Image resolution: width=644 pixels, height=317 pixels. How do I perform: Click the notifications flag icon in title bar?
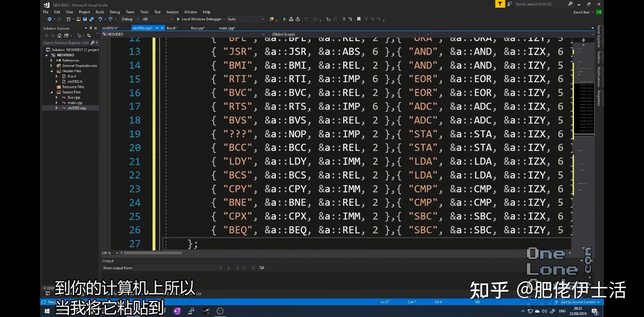[x=500, y=4]
